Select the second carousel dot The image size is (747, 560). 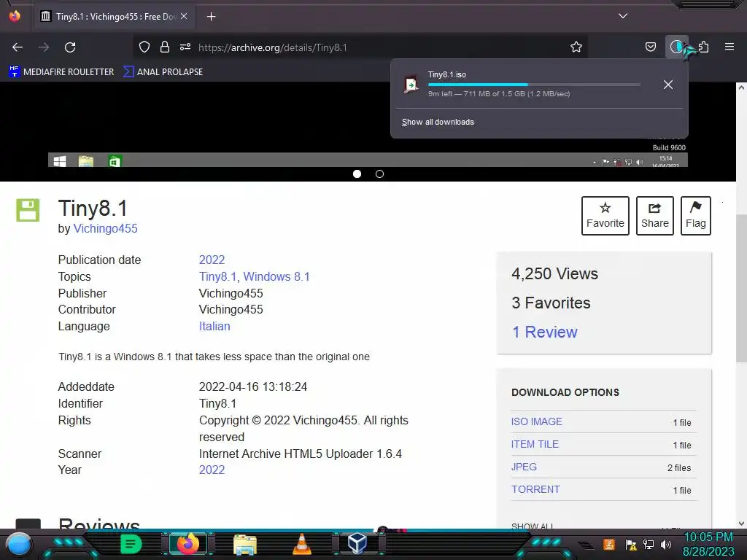coord(379,174)
